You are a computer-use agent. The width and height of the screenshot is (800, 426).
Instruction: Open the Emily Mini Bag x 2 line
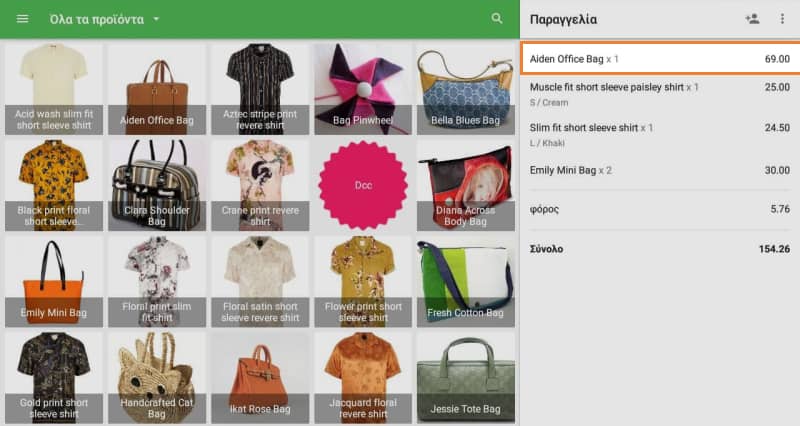tap(659, 170)
